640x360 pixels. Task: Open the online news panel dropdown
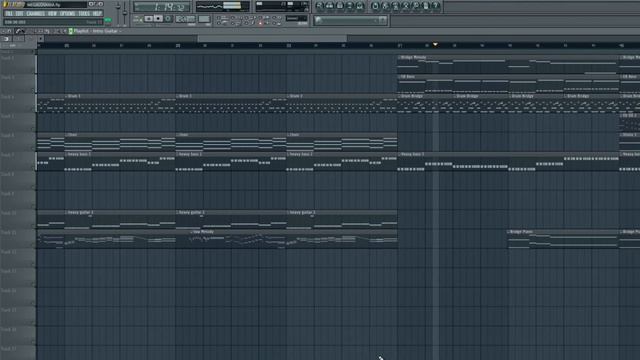[382, 20]
